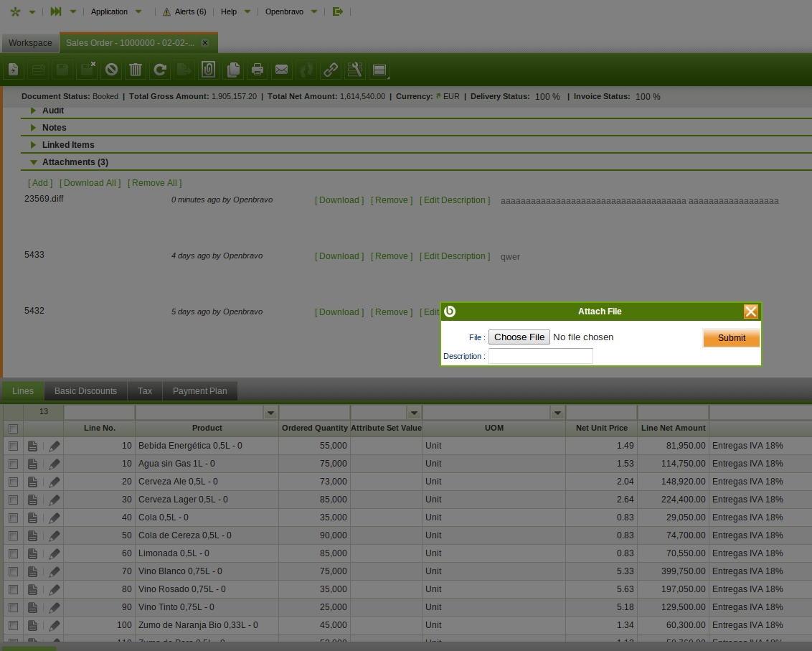
Task: Expand the Notes section
Action: coord(54,128)
